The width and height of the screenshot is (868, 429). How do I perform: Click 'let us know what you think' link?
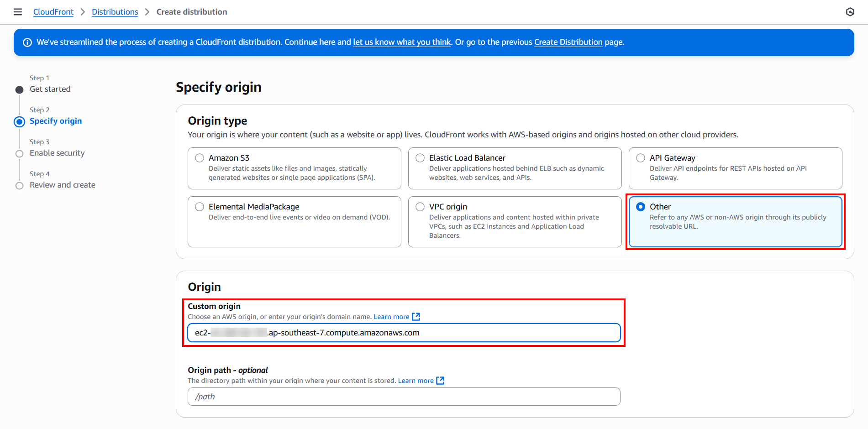click(402, 42)
